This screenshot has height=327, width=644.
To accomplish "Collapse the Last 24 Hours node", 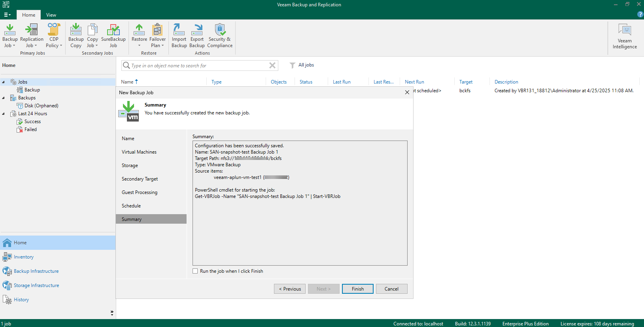I will coord(4,114).
